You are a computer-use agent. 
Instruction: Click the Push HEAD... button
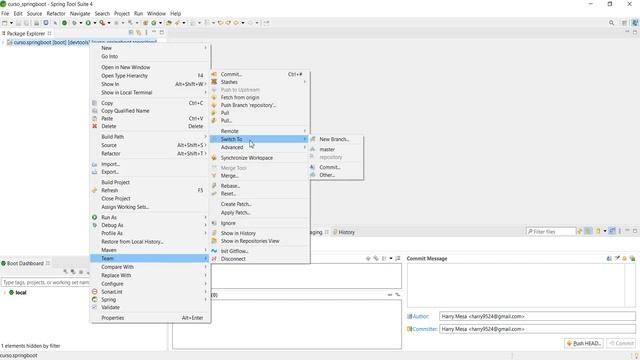click(x=584, y=343)
